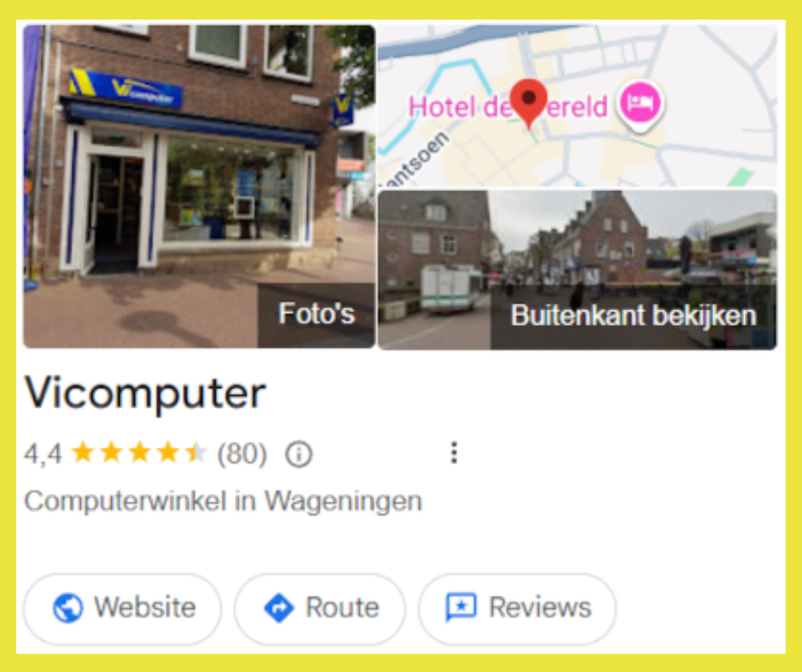The width and height of the screenshot is (802, 672).
Task: Open the Reviews button
Action: pos(517,609)
